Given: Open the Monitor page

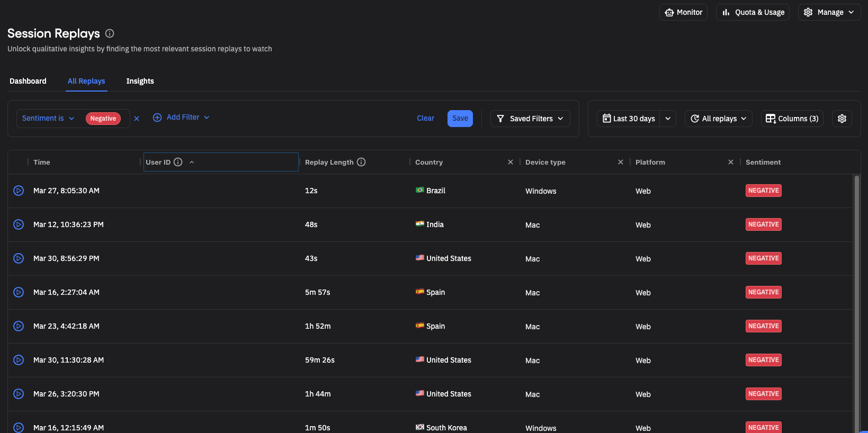Looking at the screenshot, I should [683, 12].
